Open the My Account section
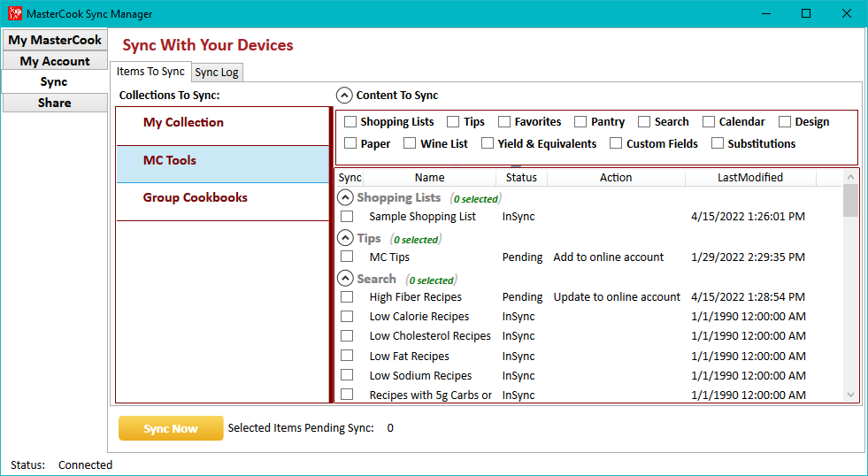 click(55, 61)
